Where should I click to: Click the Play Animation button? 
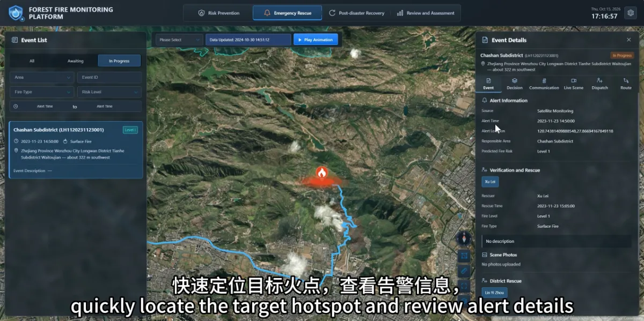coord(316,40)
